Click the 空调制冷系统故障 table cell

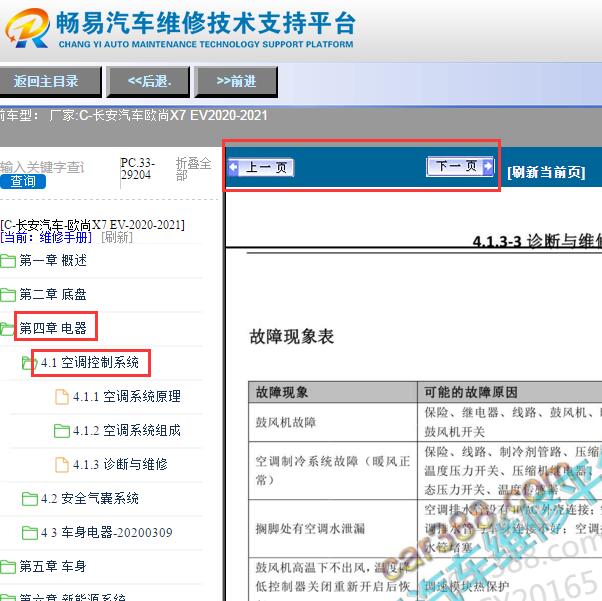(x=332, y=470)
